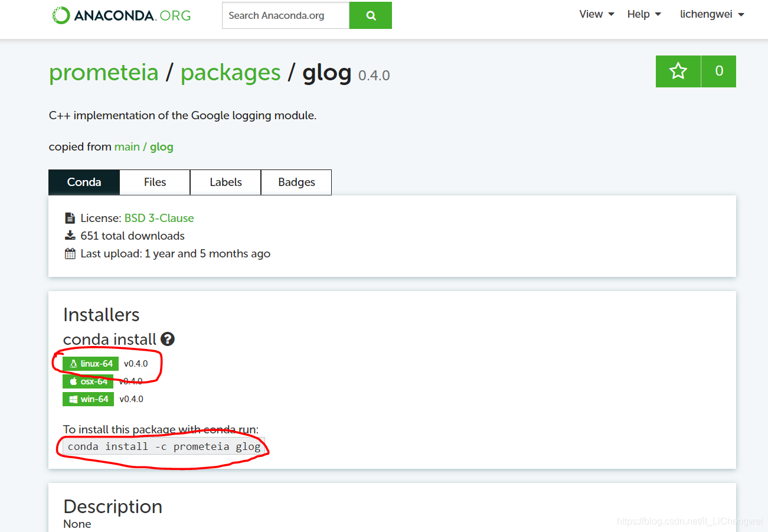Click the green search magnifier button
The width and height of the screenshot is (768, 532).
click(x=371, y=15)
